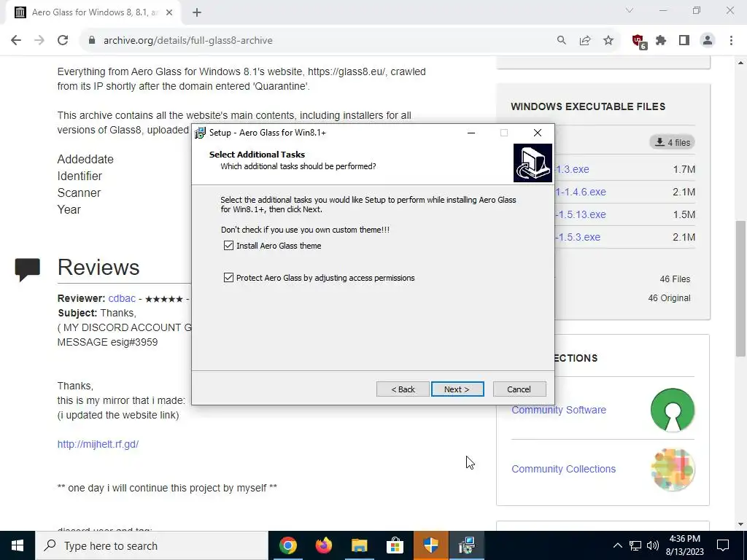Click the share page icon
747x560 pixels.
[x=585, y=41]
